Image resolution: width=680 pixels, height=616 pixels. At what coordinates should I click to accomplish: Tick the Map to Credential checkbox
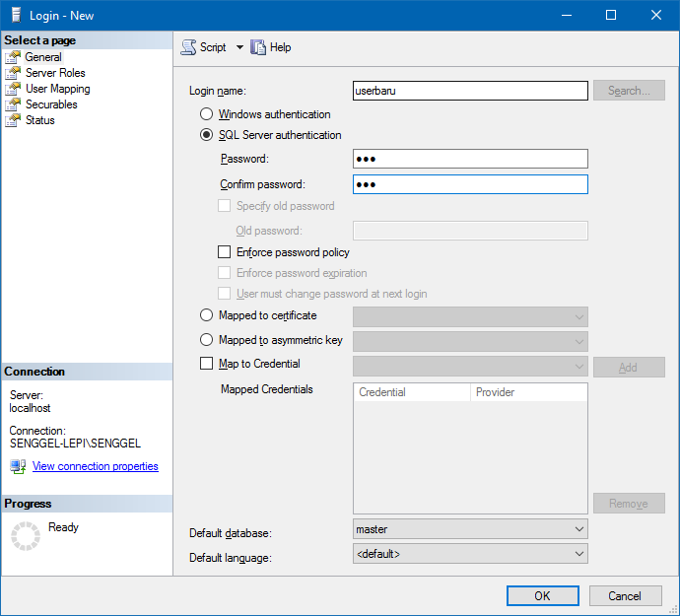pyautogui.click(x=206, y=363)
